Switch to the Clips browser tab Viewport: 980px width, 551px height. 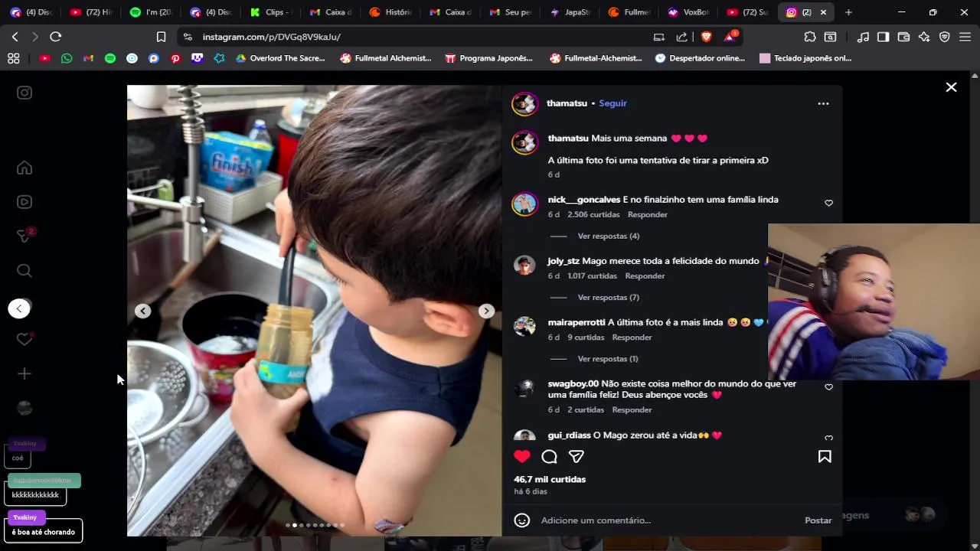pos(270,12)
